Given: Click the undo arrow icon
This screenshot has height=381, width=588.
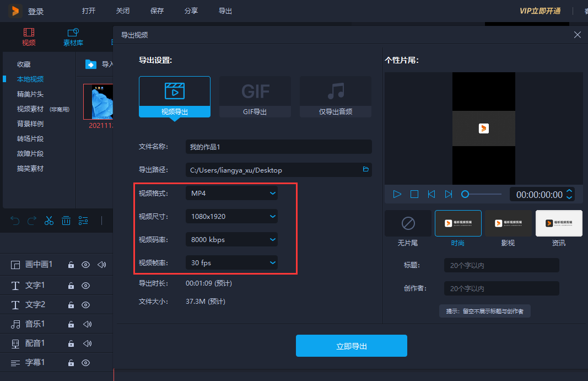Looking at the screenshot, I should click(x=14, y=220).
